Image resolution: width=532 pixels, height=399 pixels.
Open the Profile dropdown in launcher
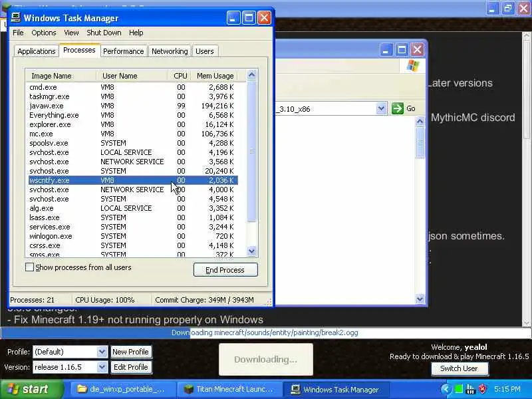pyautogui.click(x=102, y=352)
